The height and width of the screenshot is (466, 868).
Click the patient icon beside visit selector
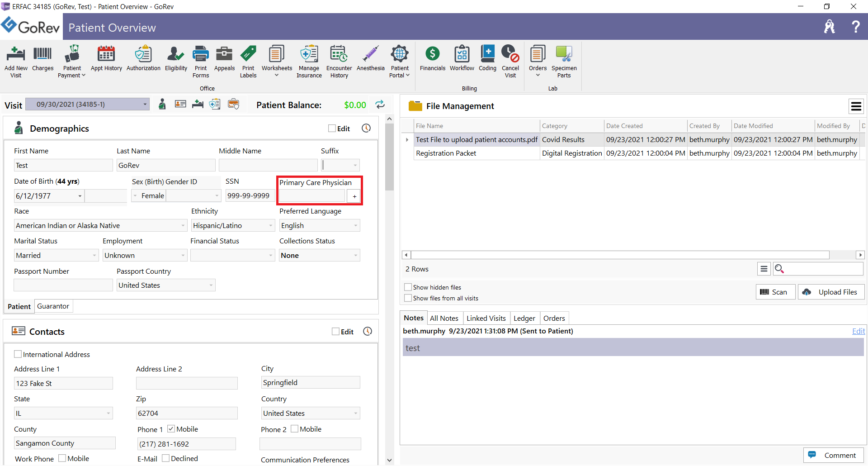click(x=162, y=105)
